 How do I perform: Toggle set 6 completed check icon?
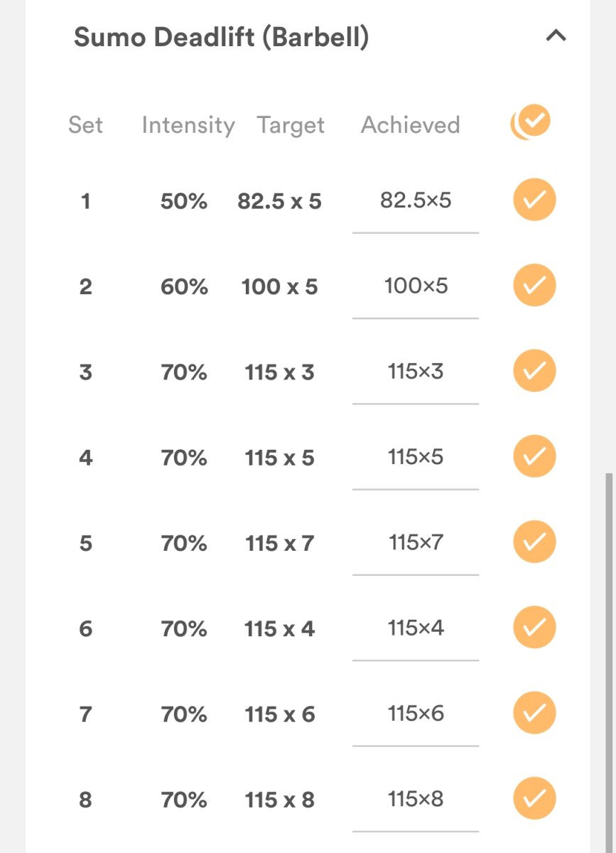tap(534, 628)
